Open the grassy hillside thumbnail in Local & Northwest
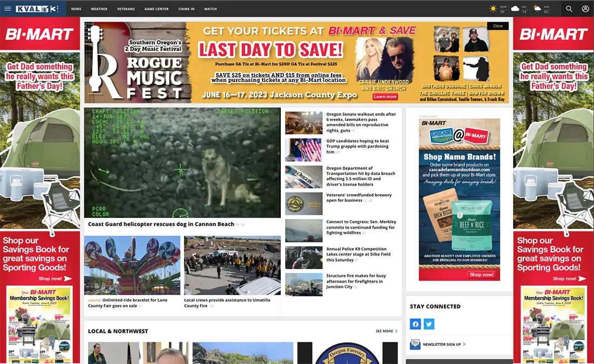The height and width of the screenshot is (364, 594). [243, 353]
